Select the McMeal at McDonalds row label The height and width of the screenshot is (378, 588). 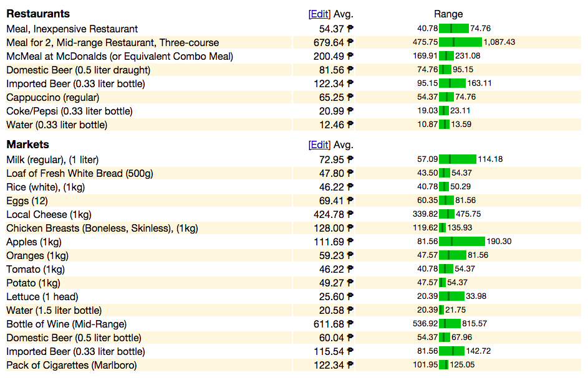click(120, 56)
